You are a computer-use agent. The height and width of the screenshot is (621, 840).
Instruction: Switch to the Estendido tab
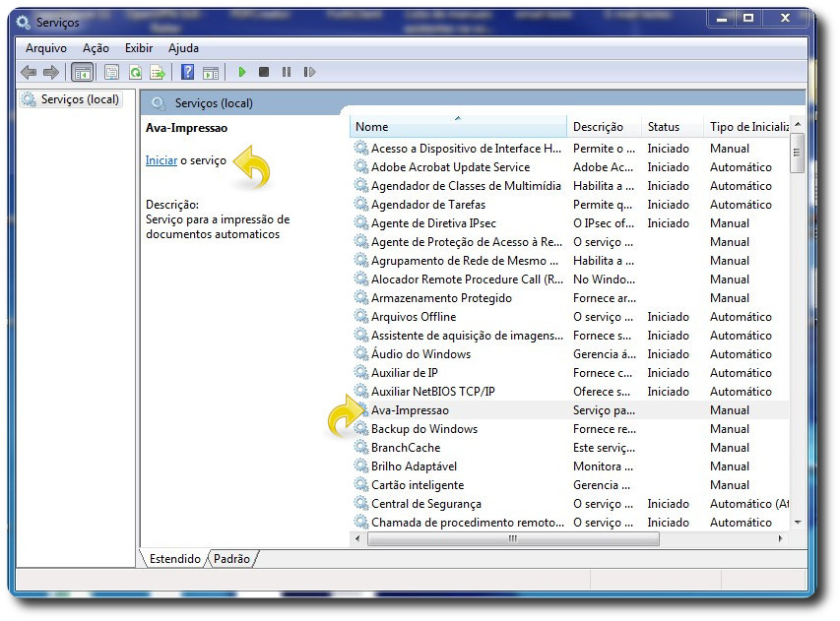coord(174,559)
